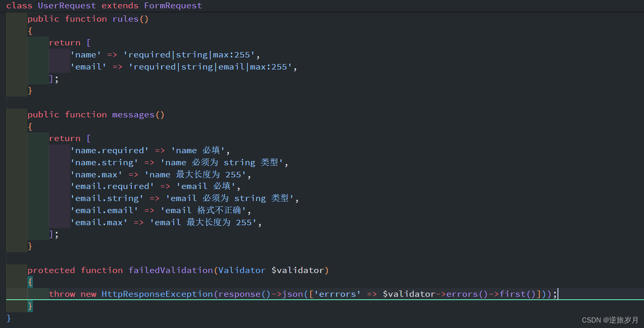The height and width of the screenshot is (328, 644).
Task: Click the Validator type hint
Action: tap(242, 270)
